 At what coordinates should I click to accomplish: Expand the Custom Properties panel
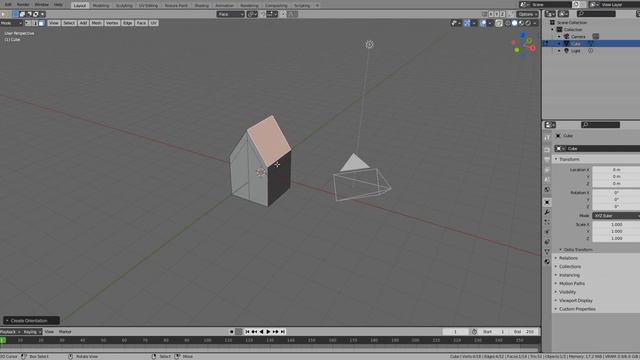click(x=577, y=309)
